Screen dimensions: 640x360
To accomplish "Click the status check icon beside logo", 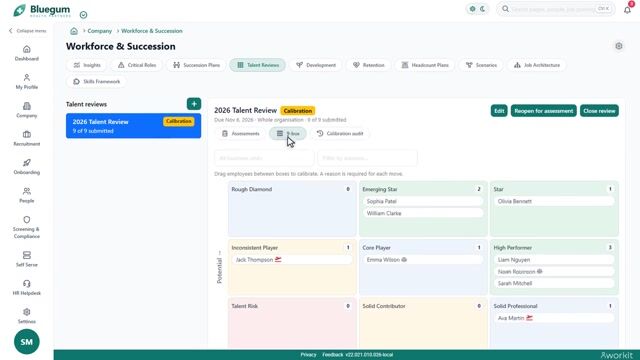I will [x=83, y=15].
